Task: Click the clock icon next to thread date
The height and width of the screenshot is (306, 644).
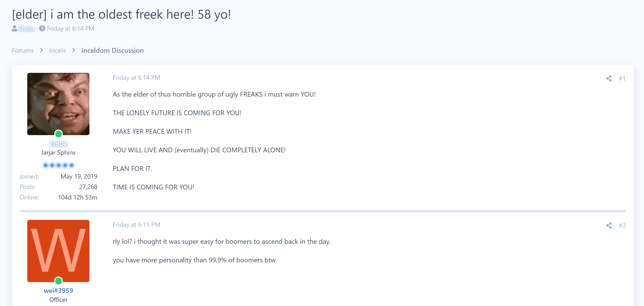Action: pos(42,28)
